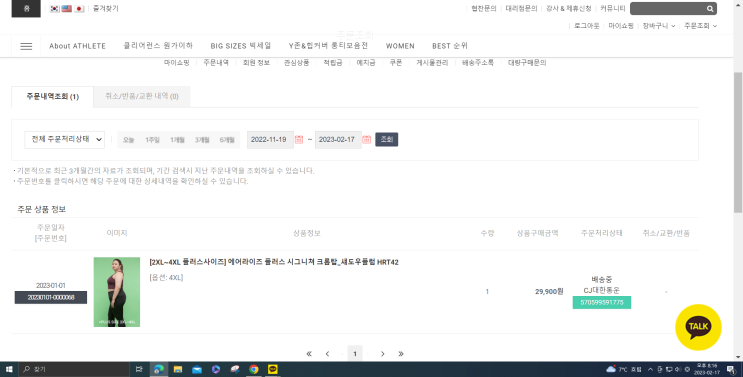Open start date calendar picker icon
The image size is (743, 377).
[299, 139]
